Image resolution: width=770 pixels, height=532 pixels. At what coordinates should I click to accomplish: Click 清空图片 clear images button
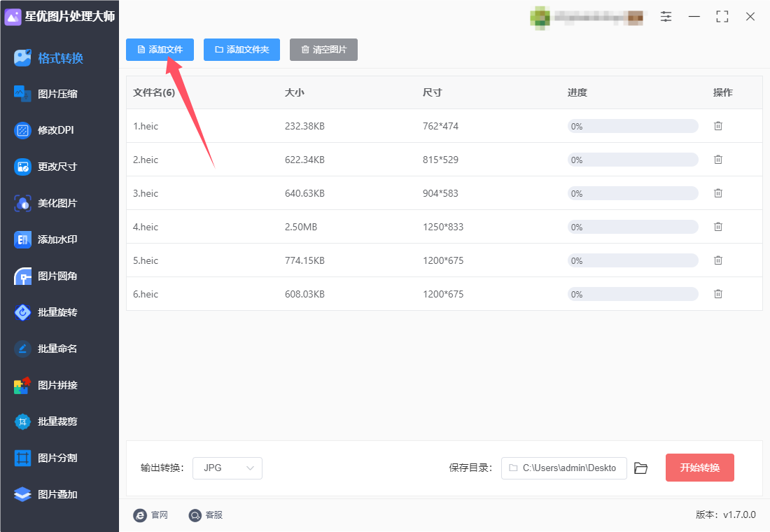(x=323, y=50)
